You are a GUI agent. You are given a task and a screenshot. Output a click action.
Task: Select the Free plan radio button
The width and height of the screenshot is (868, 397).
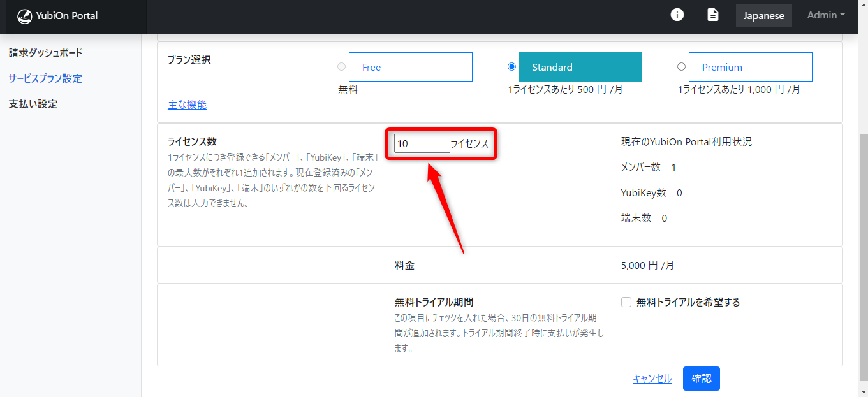point(342,67)
